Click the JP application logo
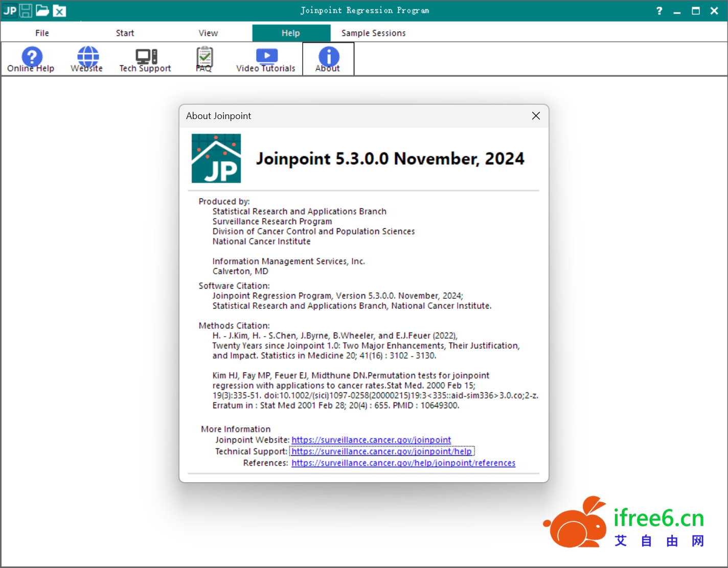The height and width of the screenshot is (568, 728). point(9,10)
